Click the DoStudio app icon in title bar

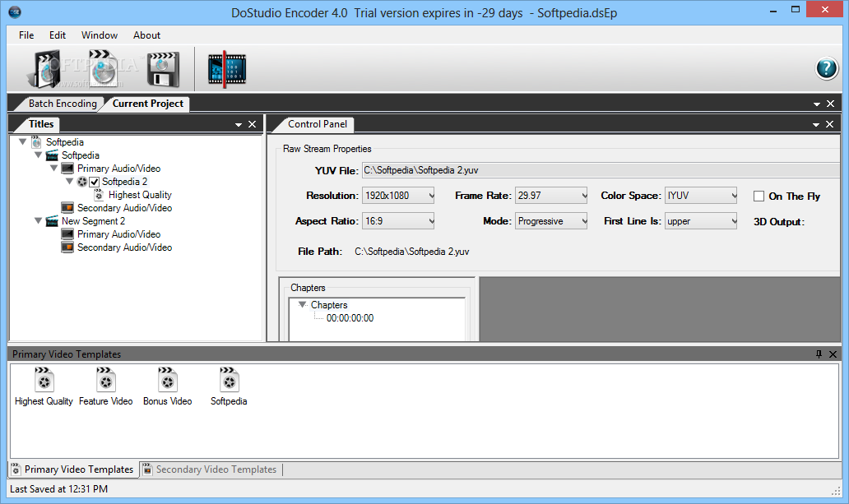coord(15,12)
